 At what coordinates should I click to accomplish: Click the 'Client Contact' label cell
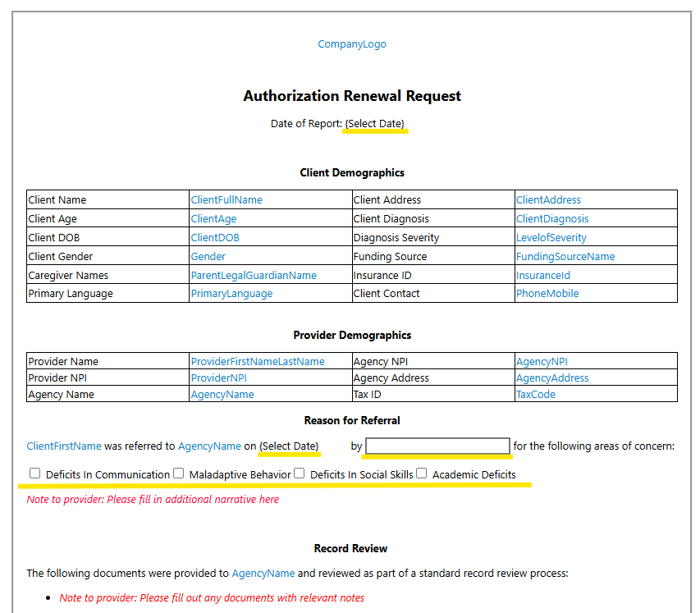pyautogui.click(x=433, y=293)
